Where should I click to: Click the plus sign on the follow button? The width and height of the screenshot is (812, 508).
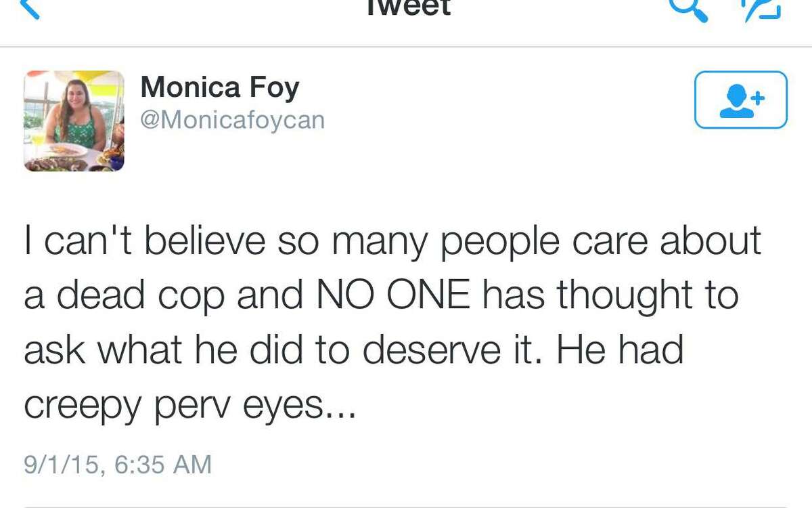point(757,98)
